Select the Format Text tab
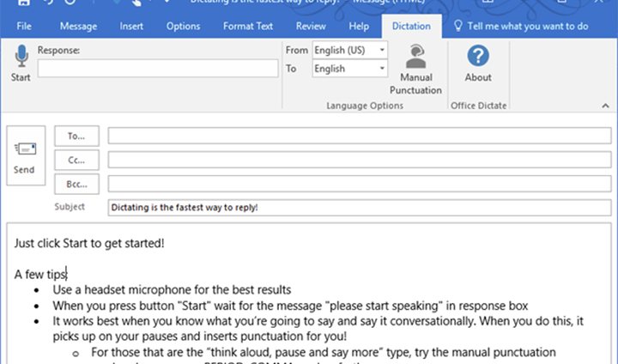Screen dimensions: 618x364 [248, 26]
